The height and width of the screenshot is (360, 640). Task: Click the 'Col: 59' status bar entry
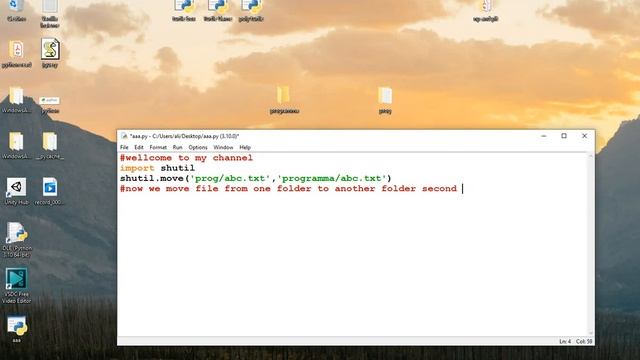584,341
